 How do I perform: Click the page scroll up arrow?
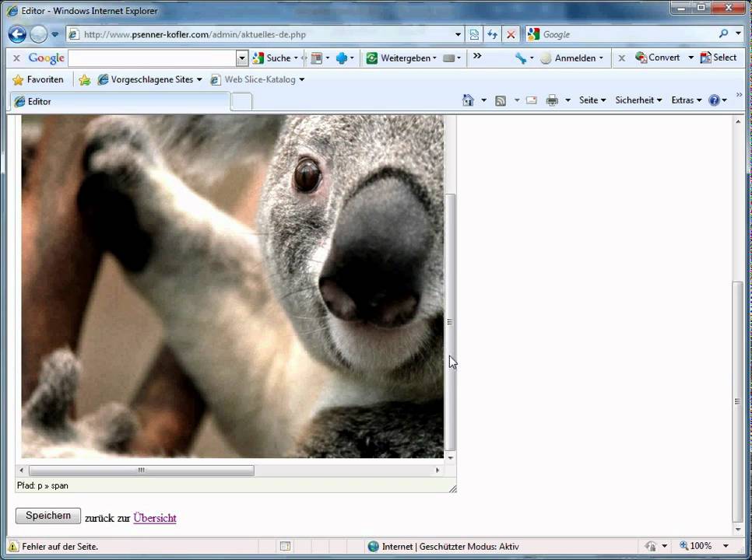[738, 121]
